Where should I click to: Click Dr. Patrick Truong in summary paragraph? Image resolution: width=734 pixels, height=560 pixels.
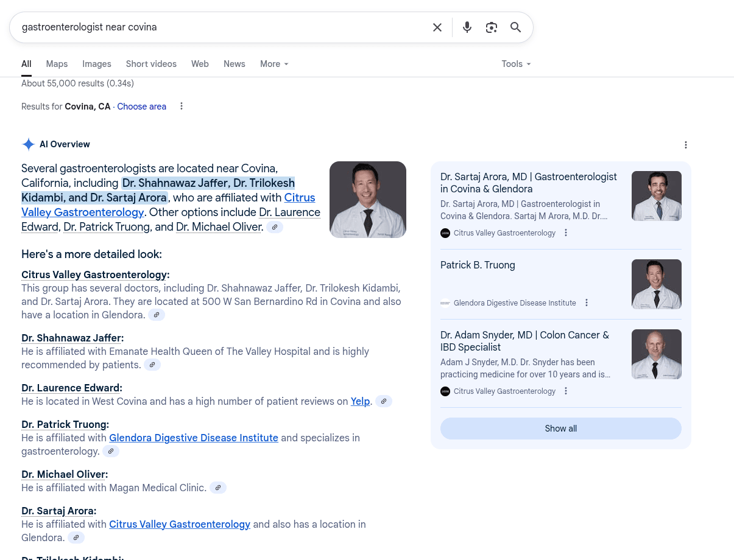pos(107,227)
